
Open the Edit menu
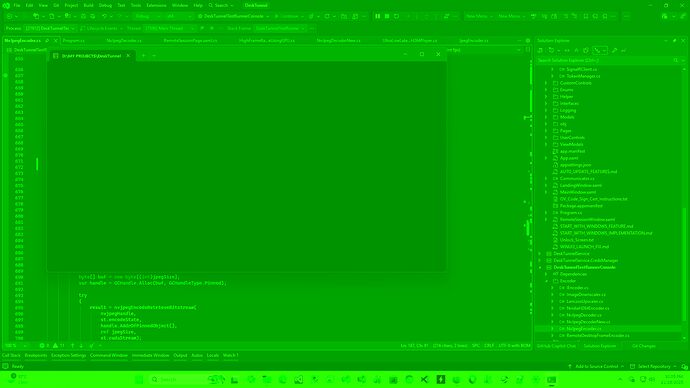[29, 5]
